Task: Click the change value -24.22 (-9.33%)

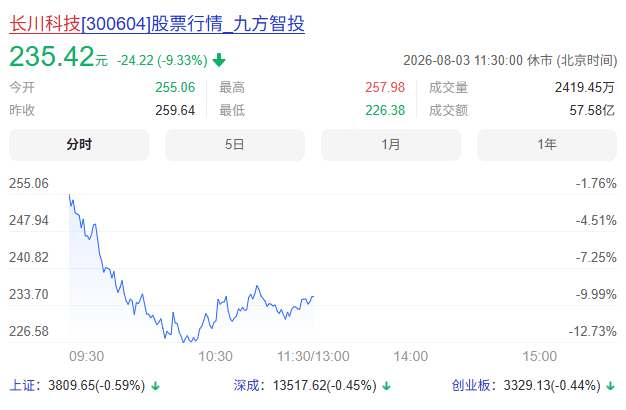Action: tap(162, 61)
